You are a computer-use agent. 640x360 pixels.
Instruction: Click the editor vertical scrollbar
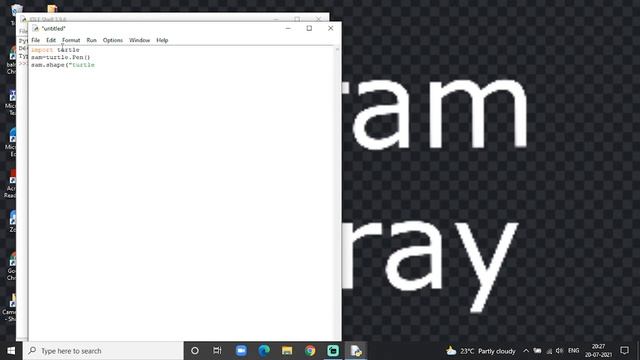[337, 192]
